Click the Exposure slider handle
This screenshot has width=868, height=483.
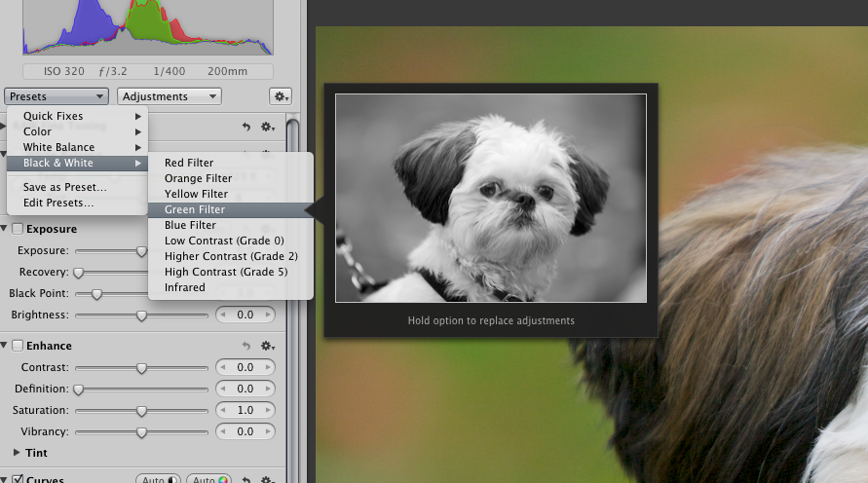point(141,251)
